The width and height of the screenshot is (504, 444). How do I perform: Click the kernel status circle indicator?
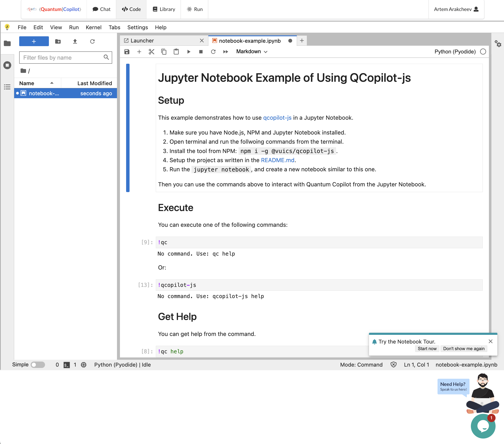[x=483, y=52]
